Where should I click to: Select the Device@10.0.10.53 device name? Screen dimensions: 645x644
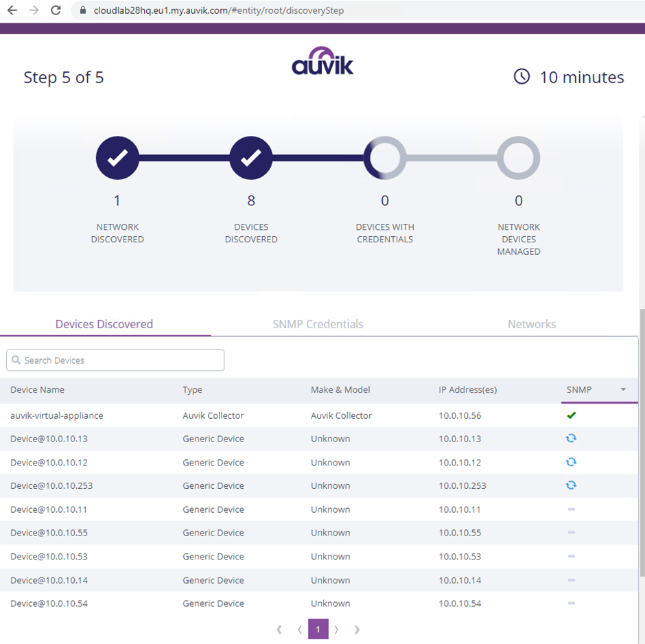49,556
